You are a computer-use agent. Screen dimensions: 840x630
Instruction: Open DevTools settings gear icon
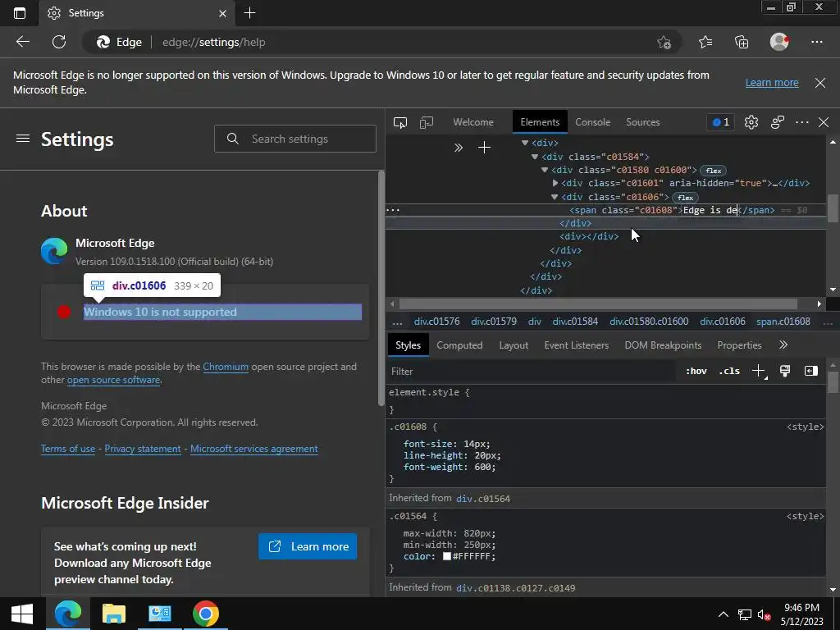point(751,122)
